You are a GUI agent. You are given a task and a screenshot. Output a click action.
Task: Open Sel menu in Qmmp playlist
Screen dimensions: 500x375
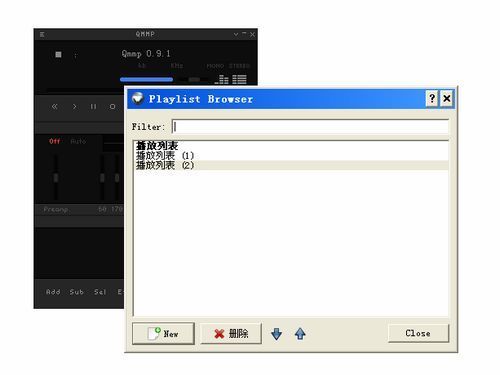pos(100,292)
